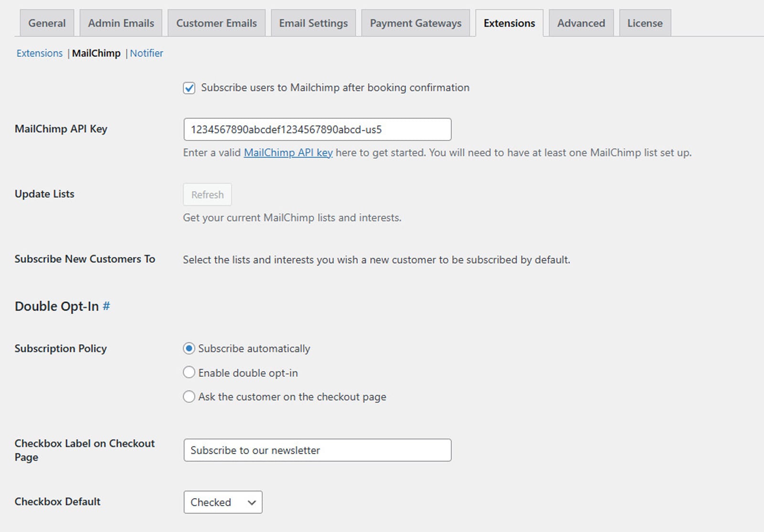Screen dimensions: 764x532
Task: Click the checkout page newsletter label field
Action: (317, 450)
